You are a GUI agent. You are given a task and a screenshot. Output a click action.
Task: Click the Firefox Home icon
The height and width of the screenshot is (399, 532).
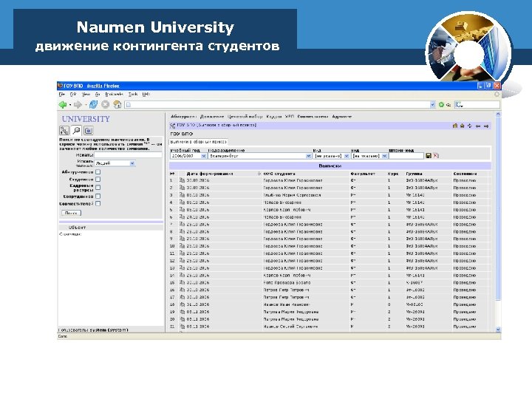[117, 104]
